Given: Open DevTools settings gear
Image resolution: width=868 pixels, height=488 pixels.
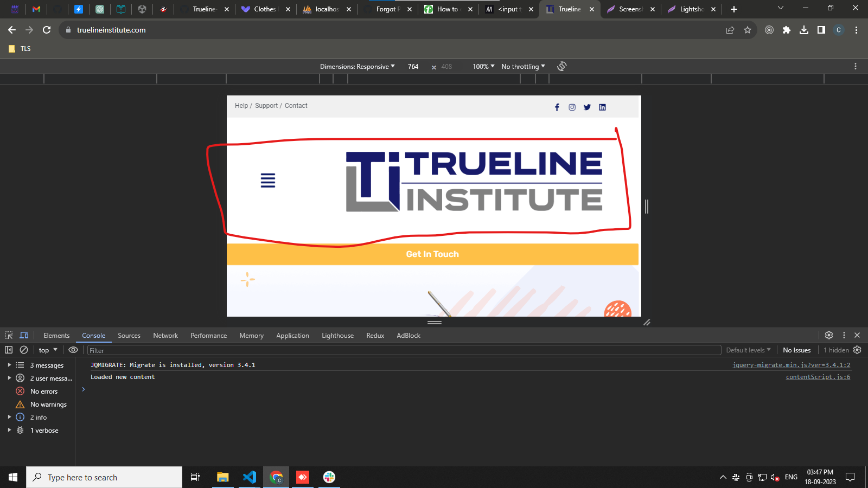Looking at the screenshot, I should (x=829, y=335).
